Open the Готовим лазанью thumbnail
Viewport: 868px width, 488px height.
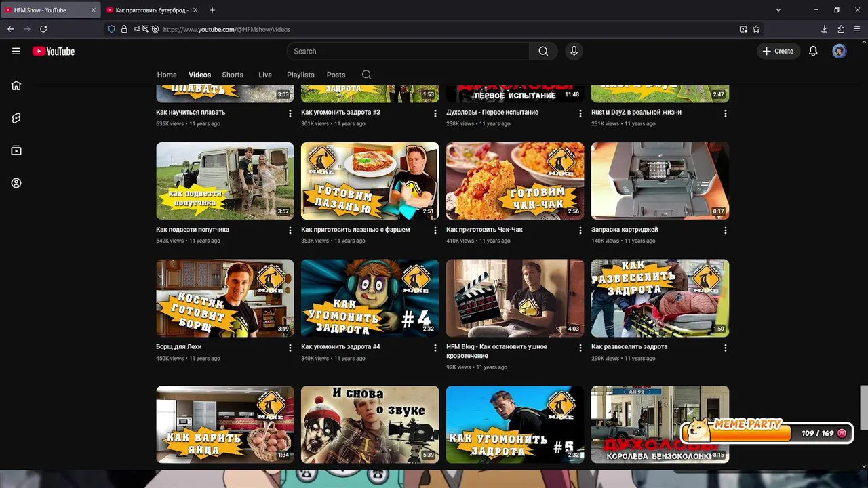(370, 181)
